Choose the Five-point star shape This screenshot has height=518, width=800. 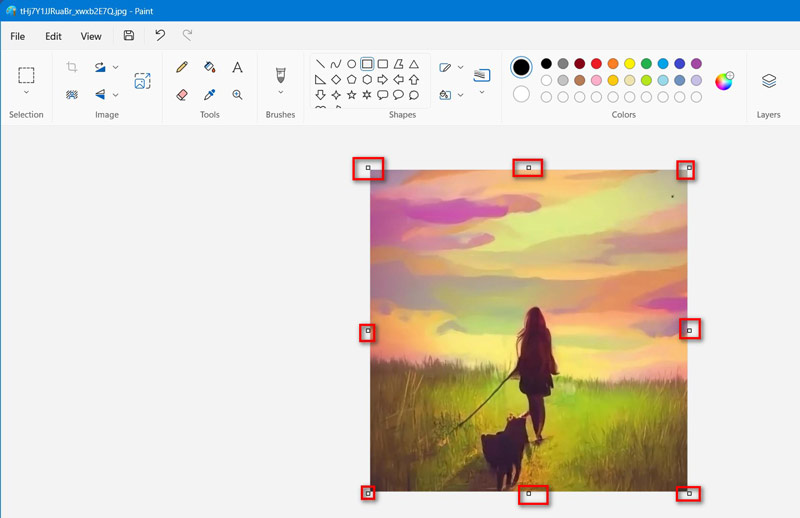tap(352, 95)
